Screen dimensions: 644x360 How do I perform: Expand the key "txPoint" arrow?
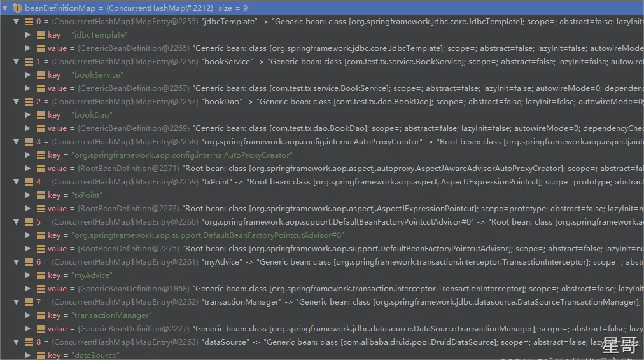(x=27, y=195)
